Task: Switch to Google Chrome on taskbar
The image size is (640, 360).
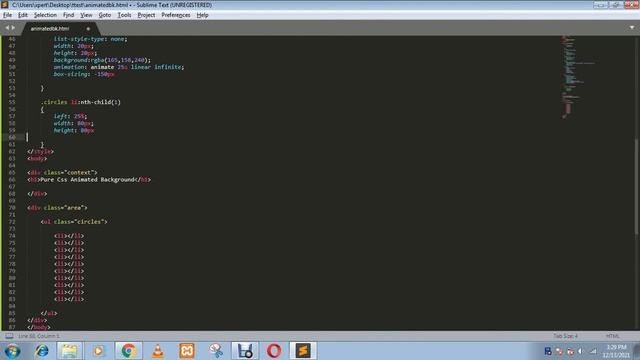Action: coord(128,351)
